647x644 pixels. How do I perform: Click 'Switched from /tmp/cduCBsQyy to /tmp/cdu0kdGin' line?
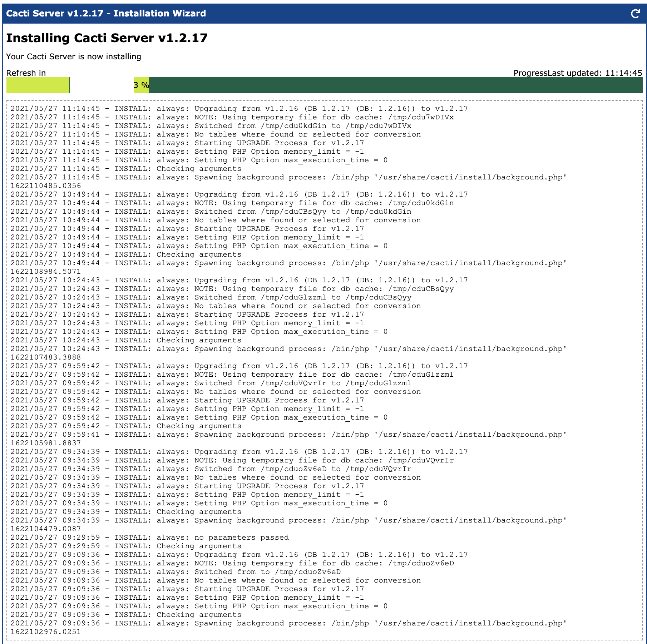coord(211,212)
